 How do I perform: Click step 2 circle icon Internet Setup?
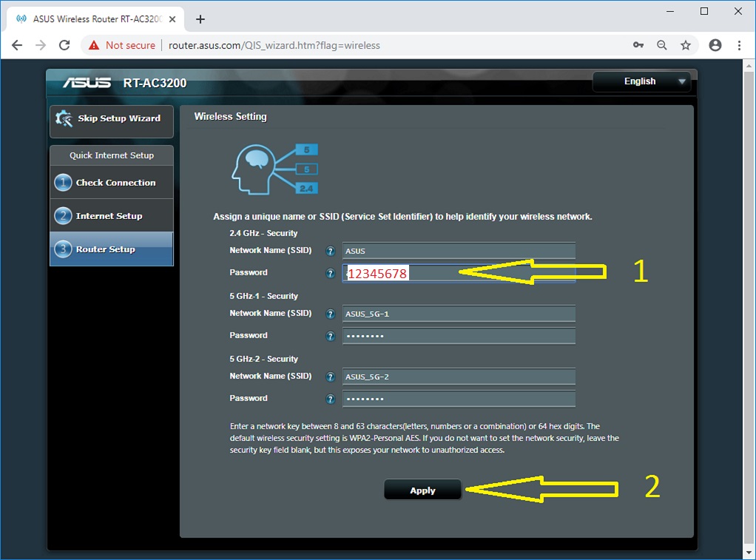tap(63, 215)
